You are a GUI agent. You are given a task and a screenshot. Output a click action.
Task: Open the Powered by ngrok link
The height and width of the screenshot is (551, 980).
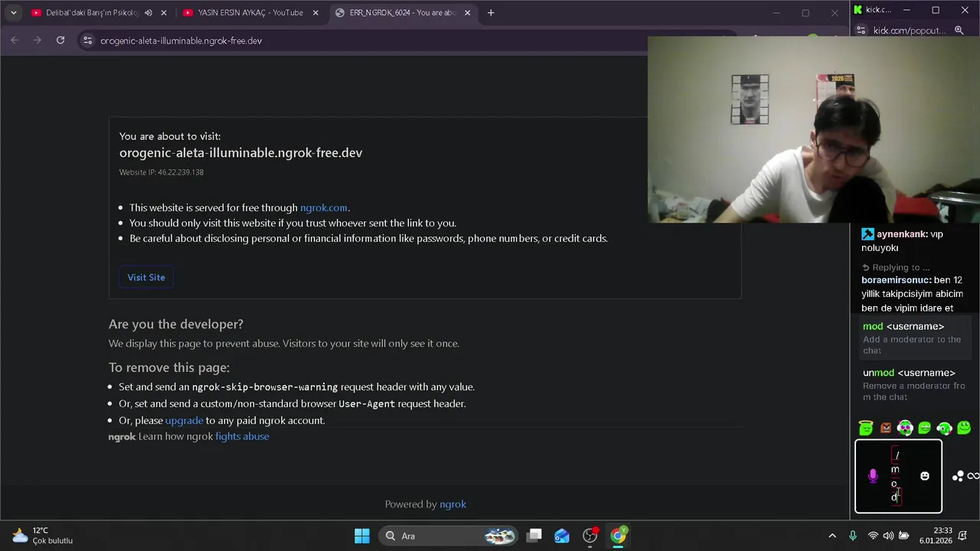tap(452, 504)
